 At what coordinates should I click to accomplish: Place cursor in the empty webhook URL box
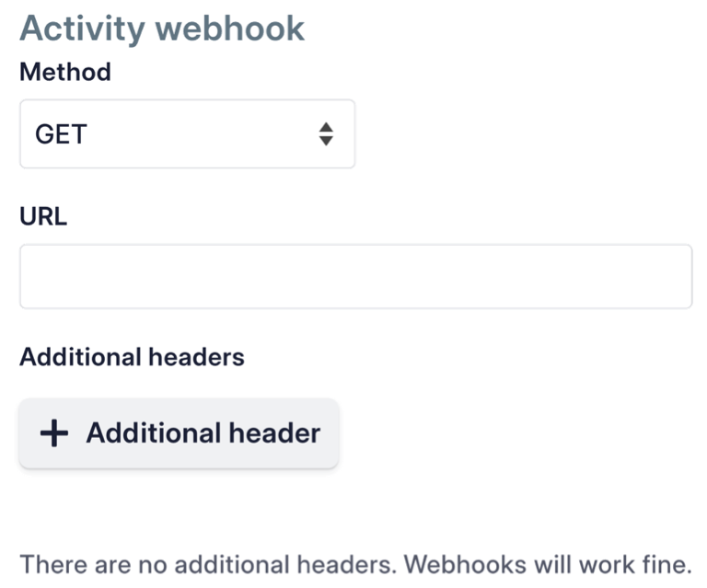coord(355,276)
